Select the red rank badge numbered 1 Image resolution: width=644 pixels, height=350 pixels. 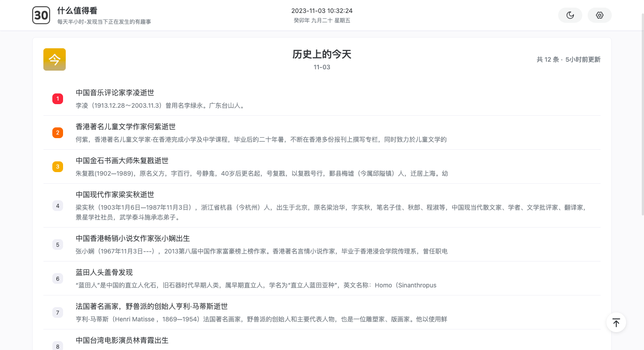tap(57, 99)
